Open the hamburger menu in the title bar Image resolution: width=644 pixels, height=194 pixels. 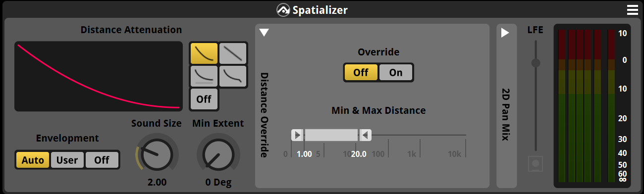coord(633,10)
